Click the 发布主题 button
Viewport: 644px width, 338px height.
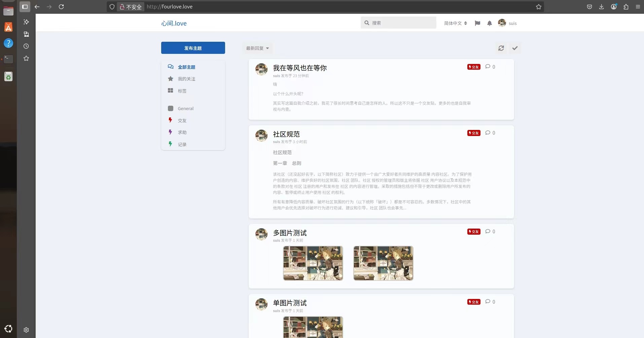193,48
